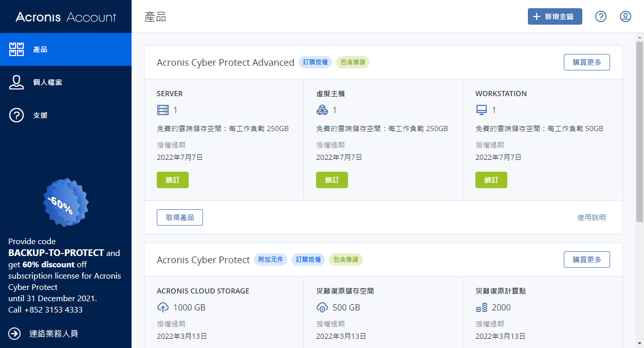Screen dimensions: 644x348
Task: Click 購買更多 for Acronis Cyber Protect
Action: click(587, 260)
